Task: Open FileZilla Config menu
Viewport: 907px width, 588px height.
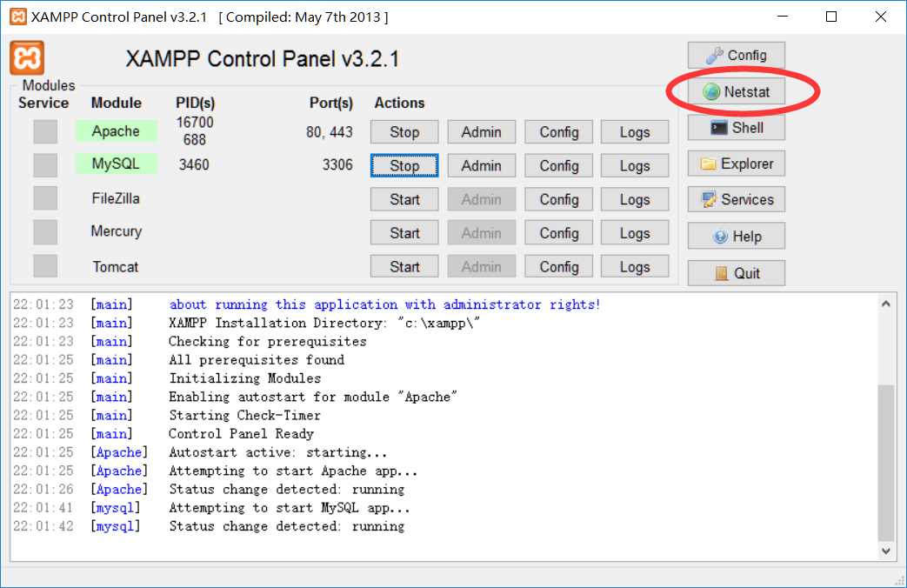Action: click(559, 199)
